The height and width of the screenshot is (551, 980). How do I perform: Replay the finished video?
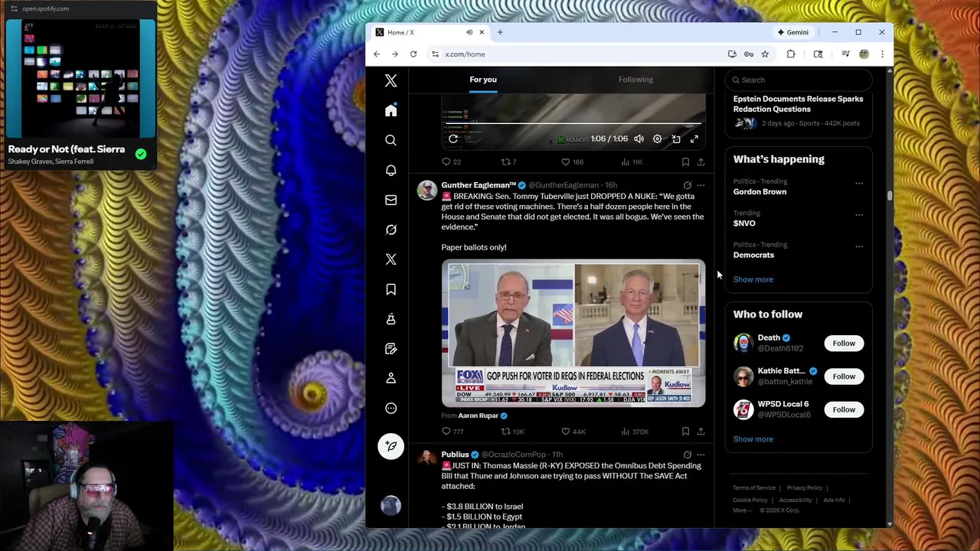point(453,139)
